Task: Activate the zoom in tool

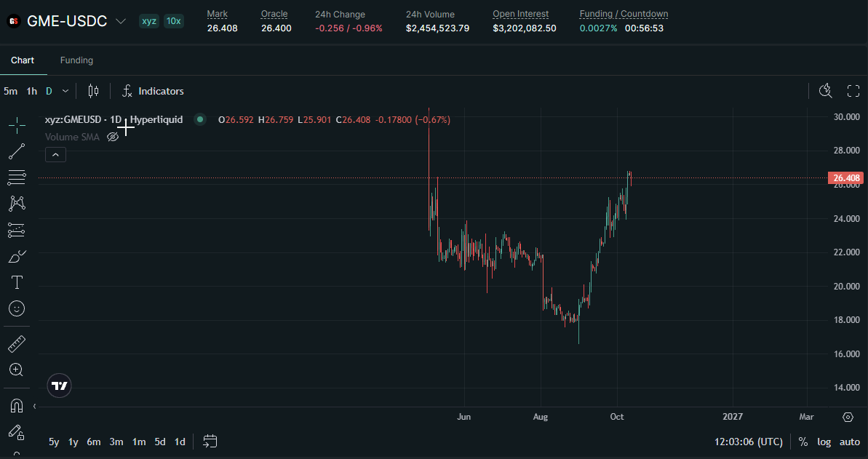Action: click(x=17, y=370)
